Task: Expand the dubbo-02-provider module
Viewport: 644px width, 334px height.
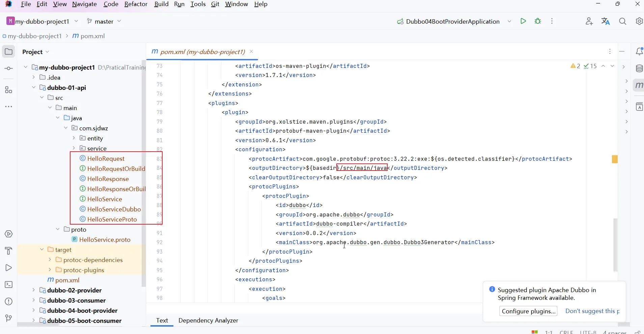Action: point(33,290)
